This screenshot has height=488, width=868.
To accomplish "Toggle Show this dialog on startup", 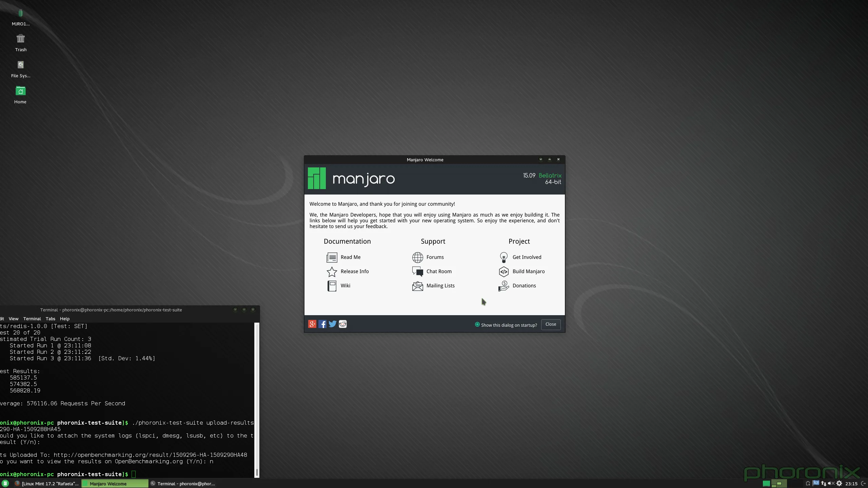I will (x=477, y=325).
